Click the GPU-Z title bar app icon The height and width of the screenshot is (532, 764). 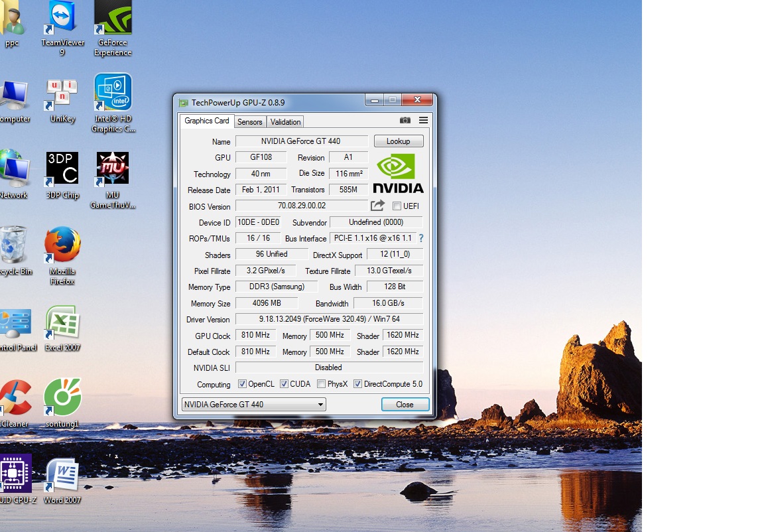coord(183,103)
